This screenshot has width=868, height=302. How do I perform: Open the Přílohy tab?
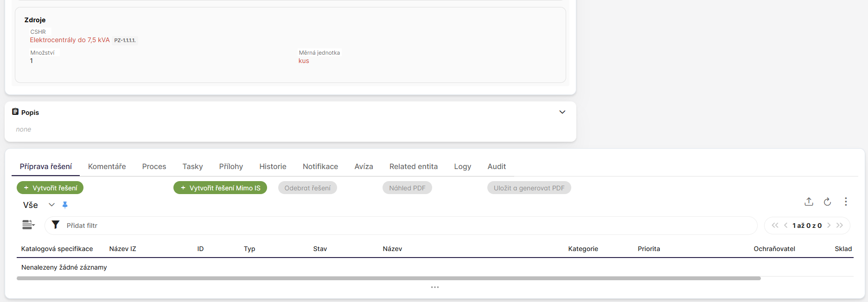click(x=231, y=166)
